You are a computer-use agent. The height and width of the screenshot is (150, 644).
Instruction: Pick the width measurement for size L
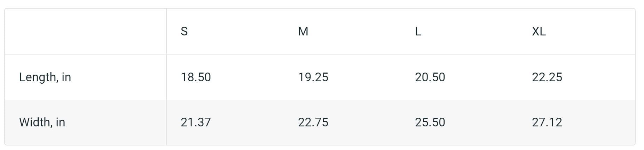pyautogui.click(x=430, y=122)
